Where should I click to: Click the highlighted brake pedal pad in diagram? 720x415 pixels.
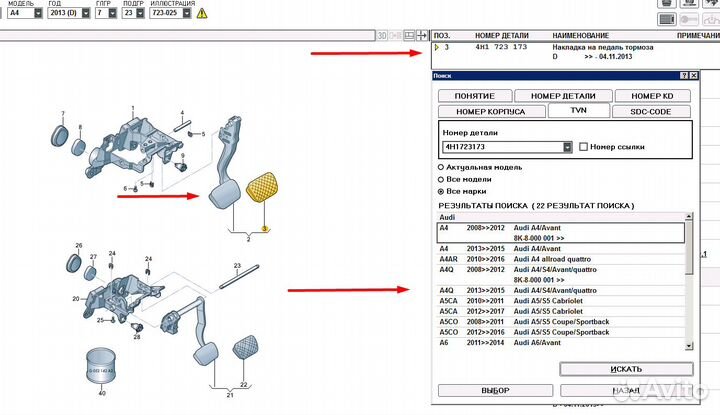coord(262,187)
